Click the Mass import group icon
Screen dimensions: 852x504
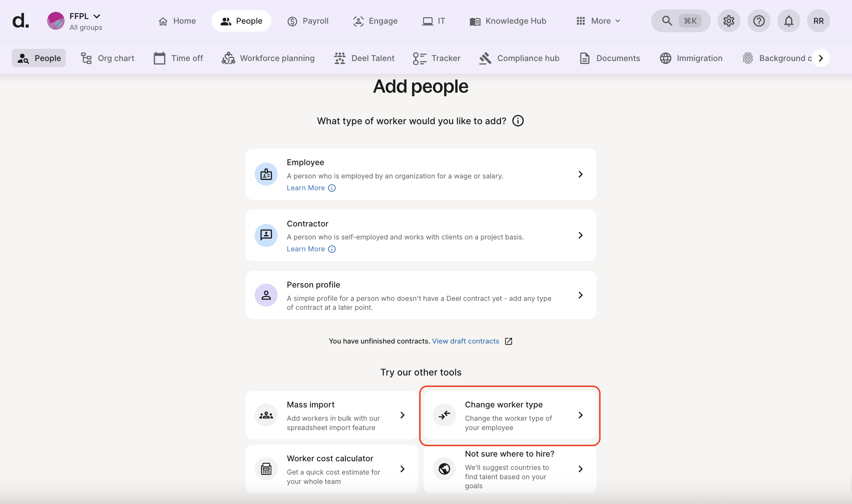(266, 415)
